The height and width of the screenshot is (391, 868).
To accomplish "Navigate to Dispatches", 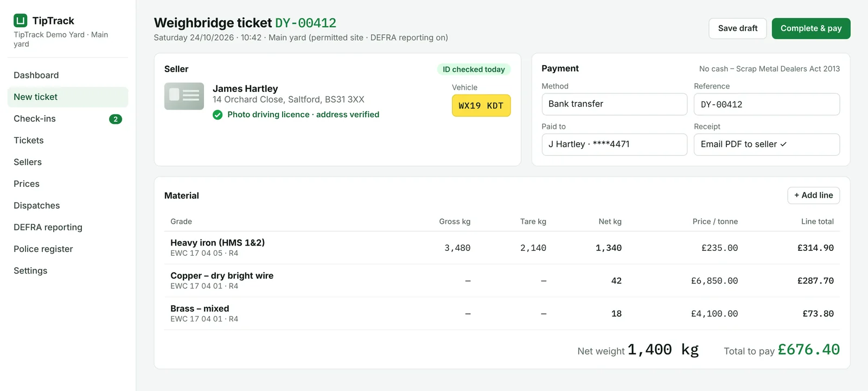I will (x=68, y=205).
